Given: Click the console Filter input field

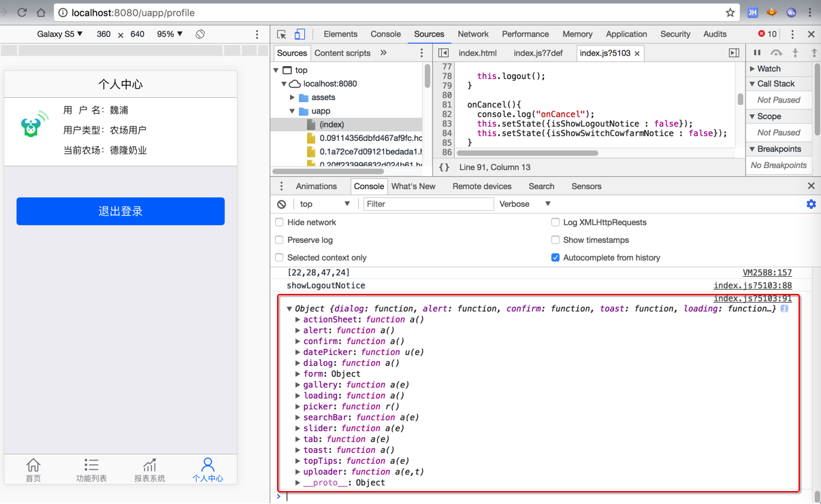Looking at the screenshot, I should click(x=428, y=204).
